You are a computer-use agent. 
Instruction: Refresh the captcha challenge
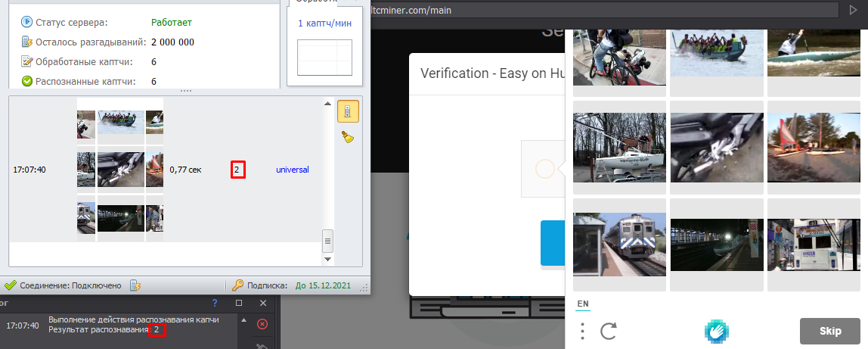pos(609,332)
